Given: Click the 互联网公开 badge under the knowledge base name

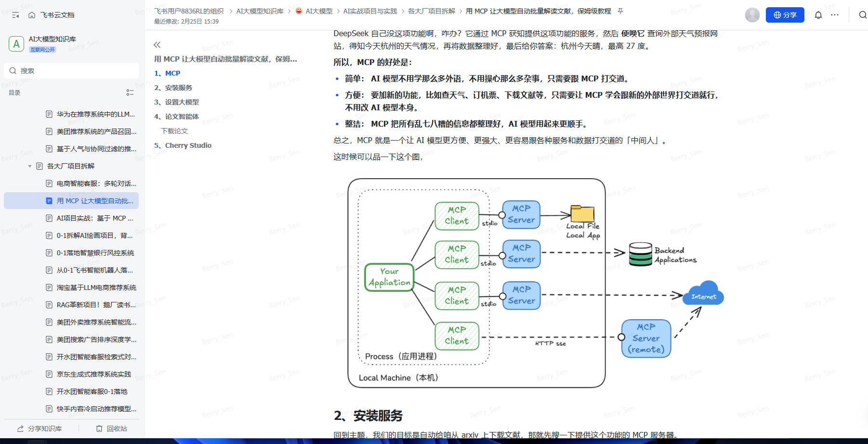Looking at the screenshot, I should (x=43, y=50).
